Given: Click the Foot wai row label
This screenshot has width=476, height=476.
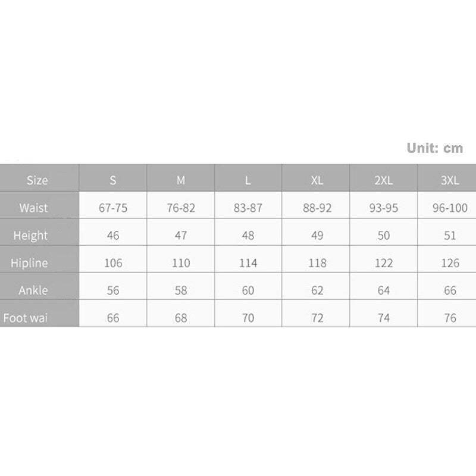Looking at the screenshot, I should point(26,318).
